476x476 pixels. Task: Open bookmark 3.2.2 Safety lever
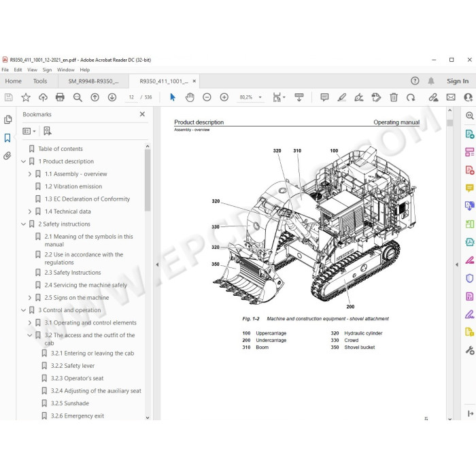[73, 366]
